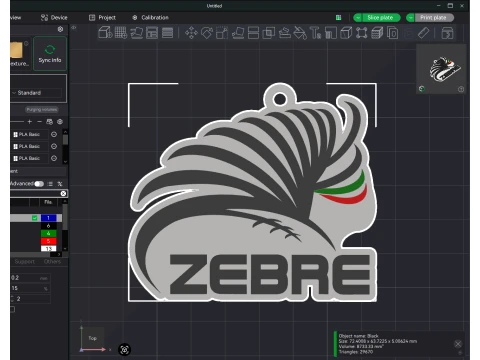The height and width of the screenshot is (360, 480).
Task: Select the Lay on face tool
Action: pos(238,33)
